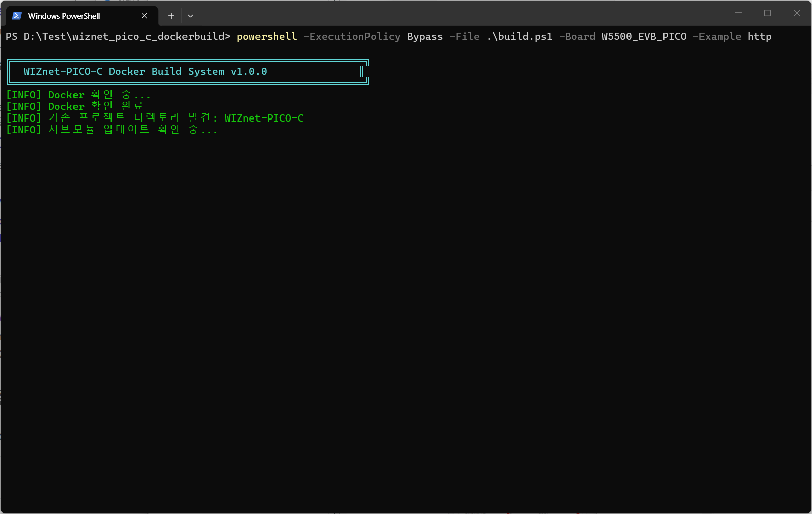Click the 'Bypass' argument in the command
This screenshot has width=812, height=514.
tap(425, 37)
